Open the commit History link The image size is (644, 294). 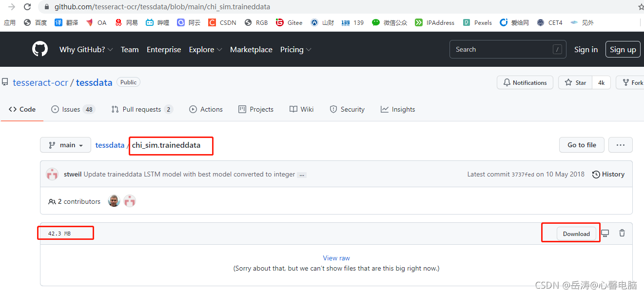[x=608, y=174]
